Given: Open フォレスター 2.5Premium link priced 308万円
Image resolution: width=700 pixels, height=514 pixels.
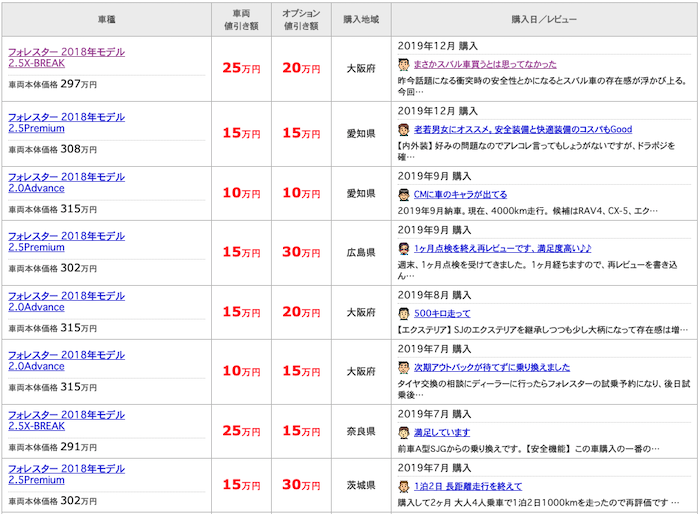Looking at the screenshot, I should [x=67, y=123].
